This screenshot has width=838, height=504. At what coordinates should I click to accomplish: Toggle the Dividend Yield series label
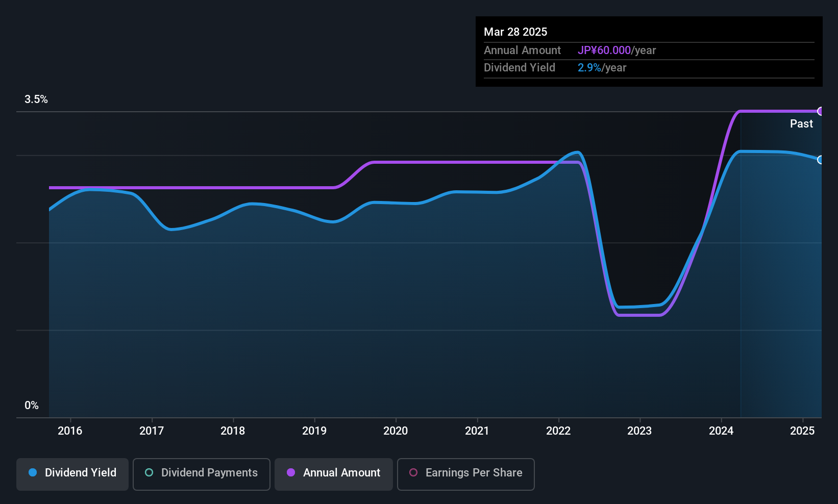point(81,473)
